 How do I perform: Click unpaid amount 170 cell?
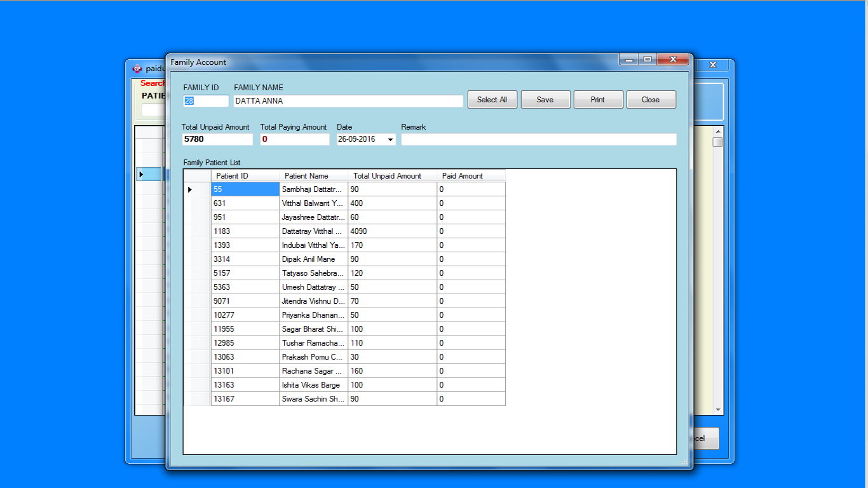click(x=393, y=245)
